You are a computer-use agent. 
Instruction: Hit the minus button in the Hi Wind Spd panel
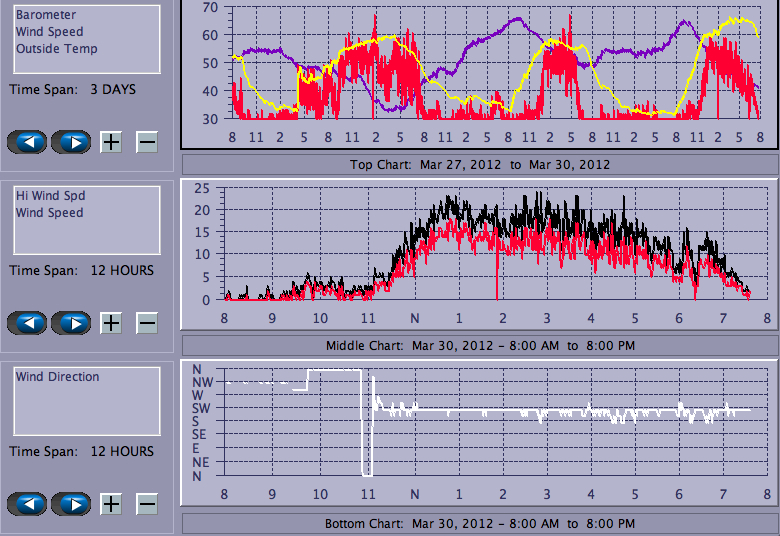pos(147,323)
